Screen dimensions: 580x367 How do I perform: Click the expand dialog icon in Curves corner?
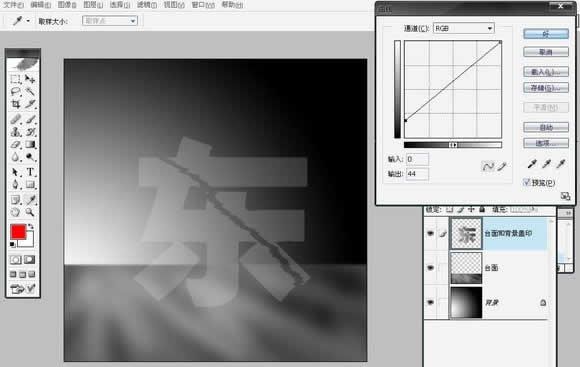(x=565, y=196)
